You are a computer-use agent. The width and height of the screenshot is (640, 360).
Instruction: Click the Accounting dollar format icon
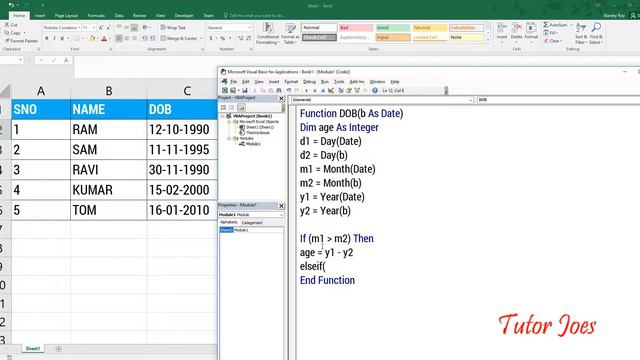click(211, 38)
